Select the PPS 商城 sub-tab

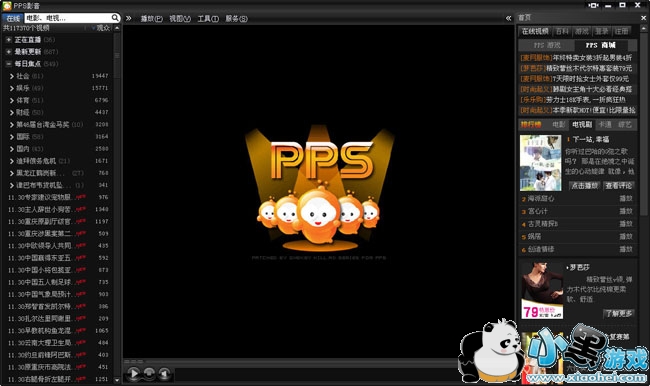pos(601,45)
